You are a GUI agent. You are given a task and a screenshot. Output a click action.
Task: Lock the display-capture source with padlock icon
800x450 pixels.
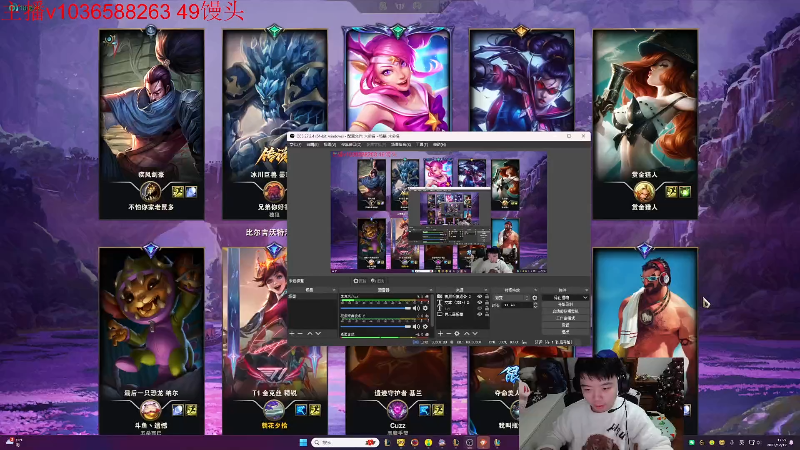(x=487, y=314)
